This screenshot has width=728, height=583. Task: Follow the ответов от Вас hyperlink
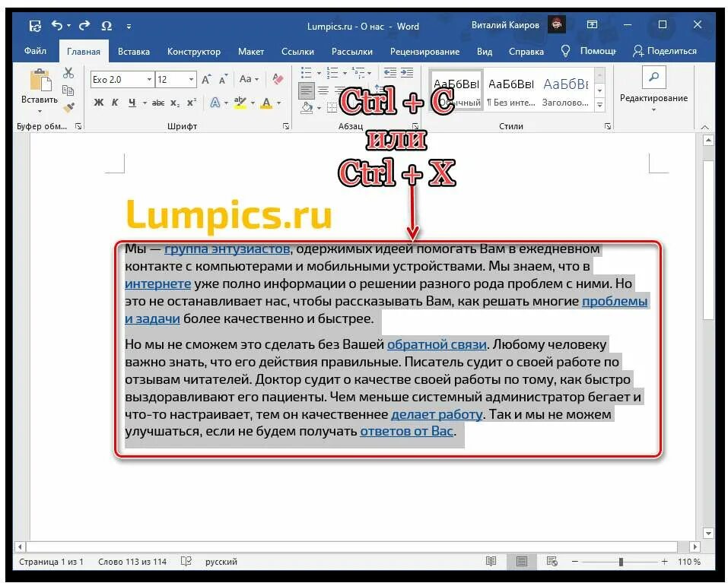tap(406, 431)
